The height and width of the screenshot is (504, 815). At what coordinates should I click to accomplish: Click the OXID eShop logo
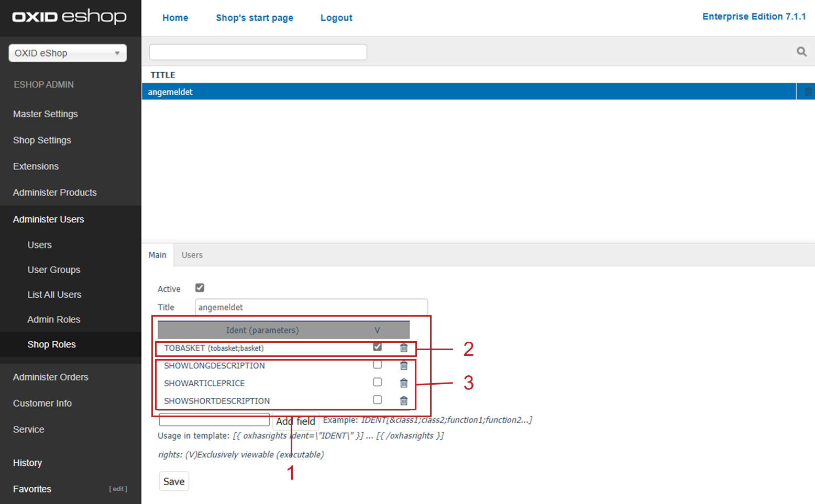pos(70,17)
